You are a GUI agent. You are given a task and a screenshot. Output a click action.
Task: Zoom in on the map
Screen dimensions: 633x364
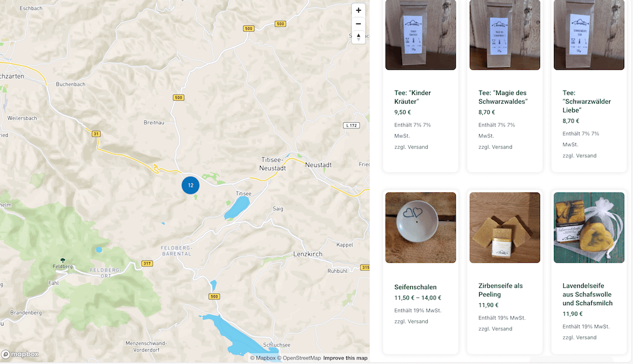358,11
